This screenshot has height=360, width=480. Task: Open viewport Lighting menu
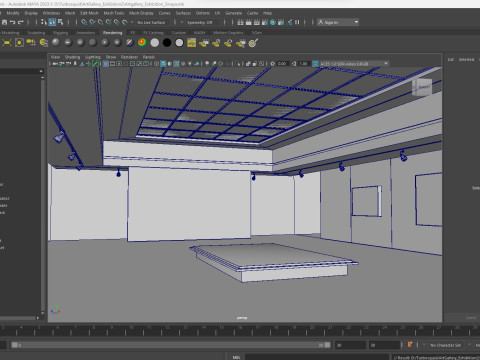pyautogui.click(x=93, y=57)
